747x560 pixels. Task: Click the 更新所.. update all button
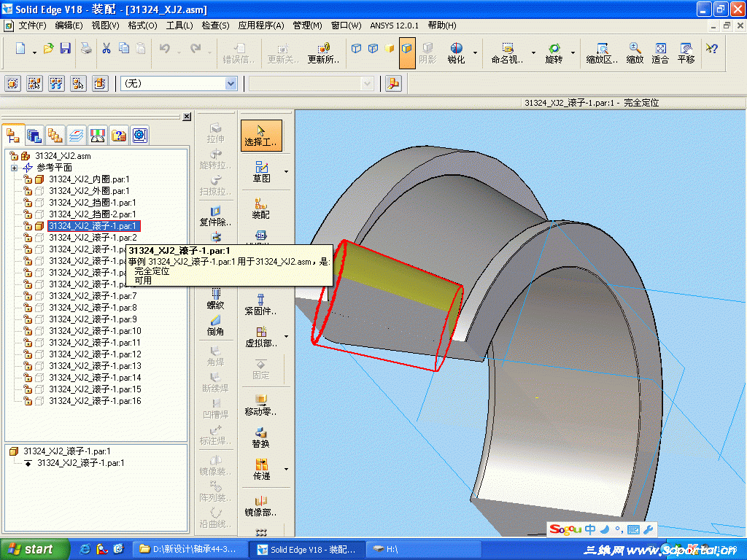coord(323,53)
